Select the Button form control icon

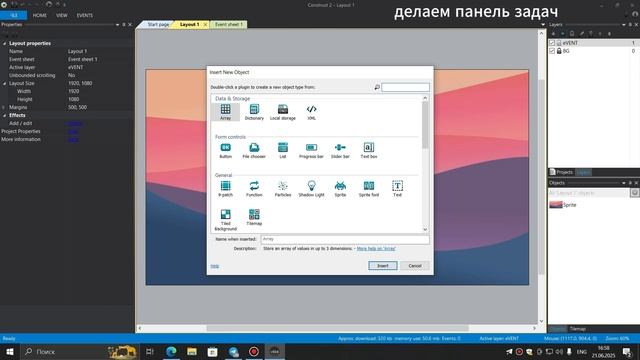coord(225,147)
